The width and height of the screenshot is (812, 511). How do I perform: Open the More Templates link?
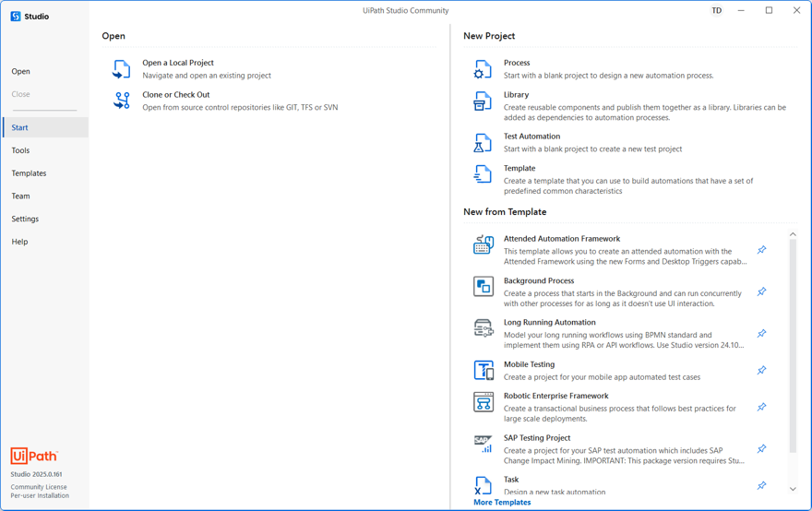click(502, 502)
